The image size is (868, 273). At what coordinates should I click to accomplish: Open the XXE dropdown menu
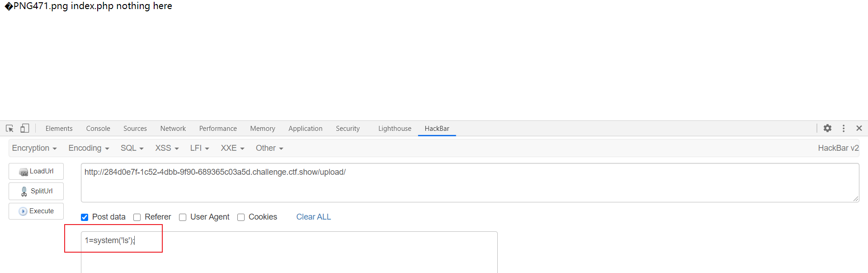(232, 148)
